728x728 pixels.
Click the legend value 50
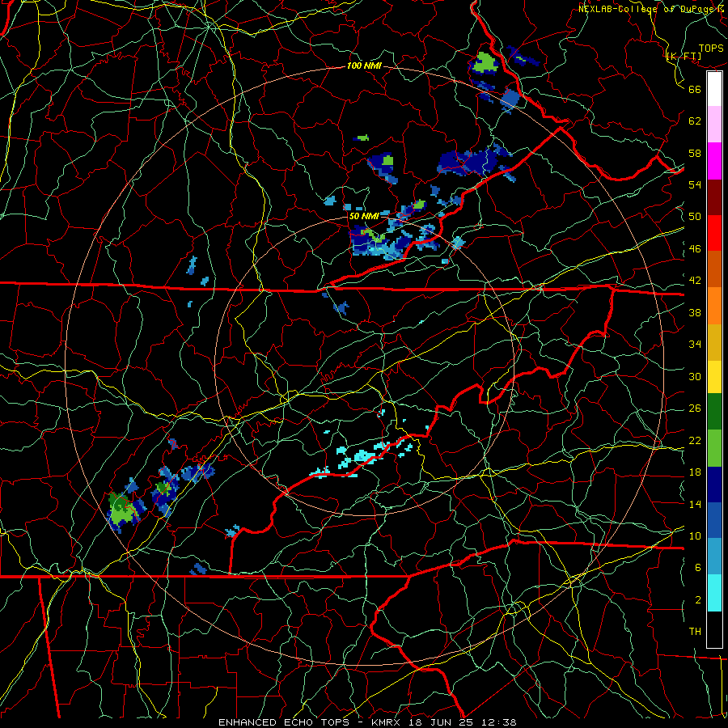tap(695, 217)
